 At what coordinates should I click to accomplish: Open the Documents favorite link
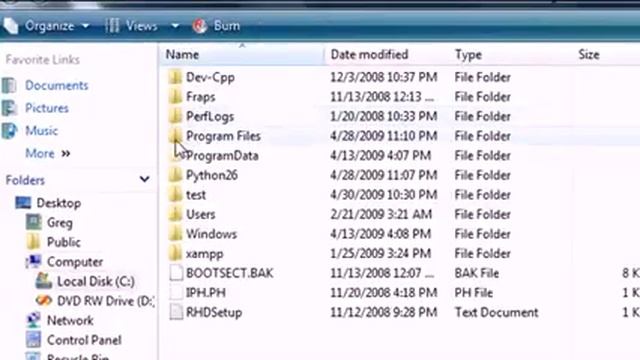56,85
